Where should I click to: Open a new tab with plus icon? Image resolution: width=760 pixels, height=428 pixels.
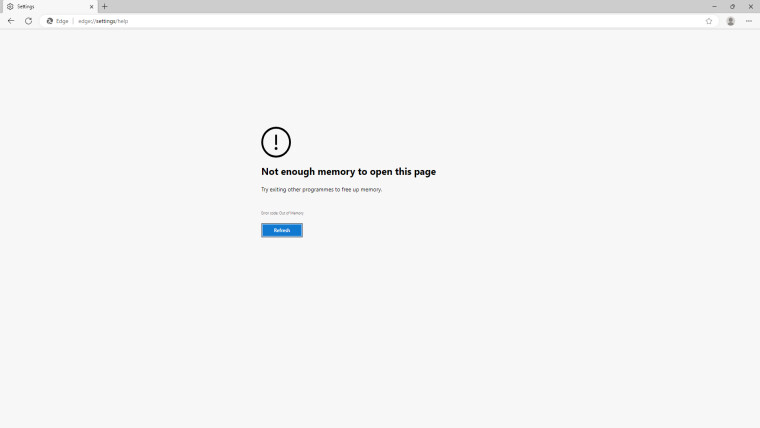coord(105,7)
